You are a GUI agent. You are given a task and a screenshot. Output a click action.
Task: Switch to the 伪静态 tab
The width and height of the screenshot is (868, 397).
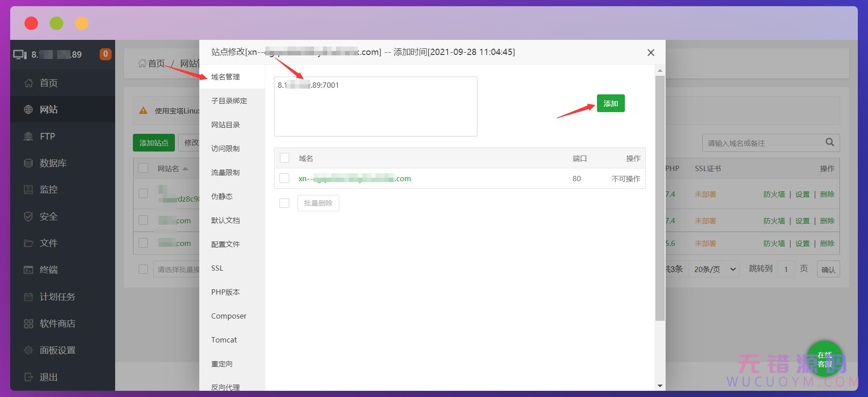(222, 196)
